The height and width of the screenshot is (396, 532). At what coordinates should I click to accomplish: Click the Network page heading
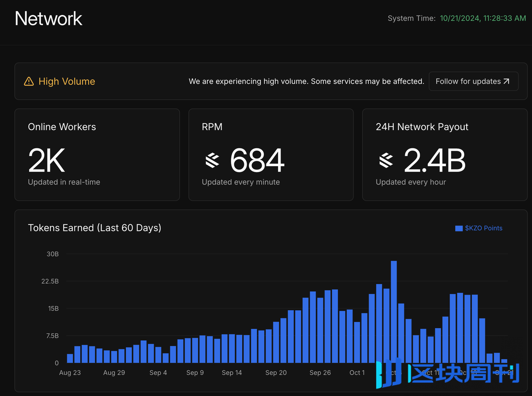coord(49,19)
